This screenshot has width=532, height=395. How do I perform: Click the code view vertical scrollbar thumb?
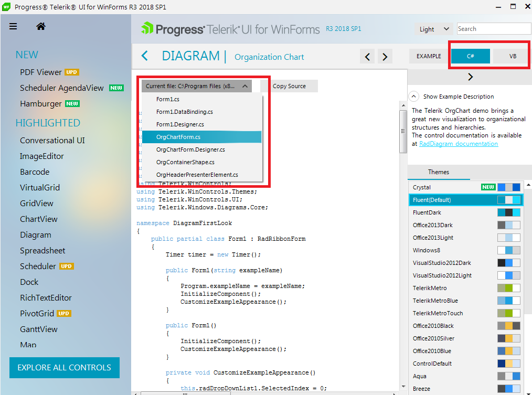[403, 131]
